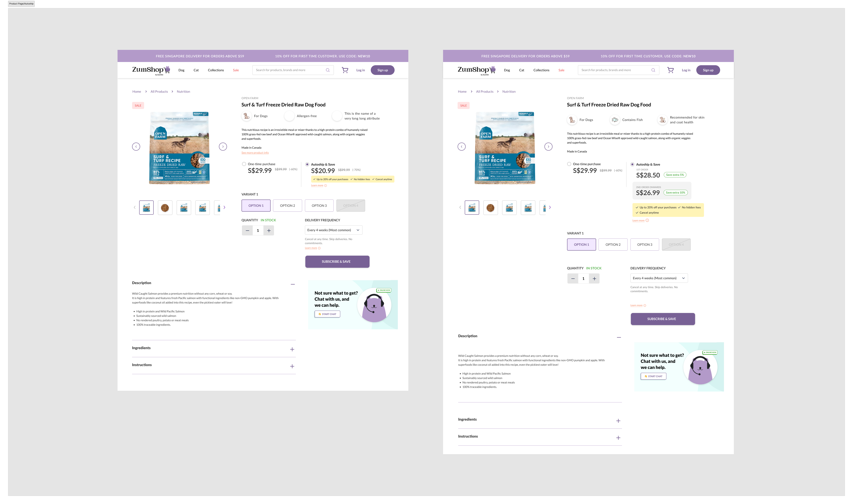
Task: Click the shopping cart icon in left page header
Action: 345,70
